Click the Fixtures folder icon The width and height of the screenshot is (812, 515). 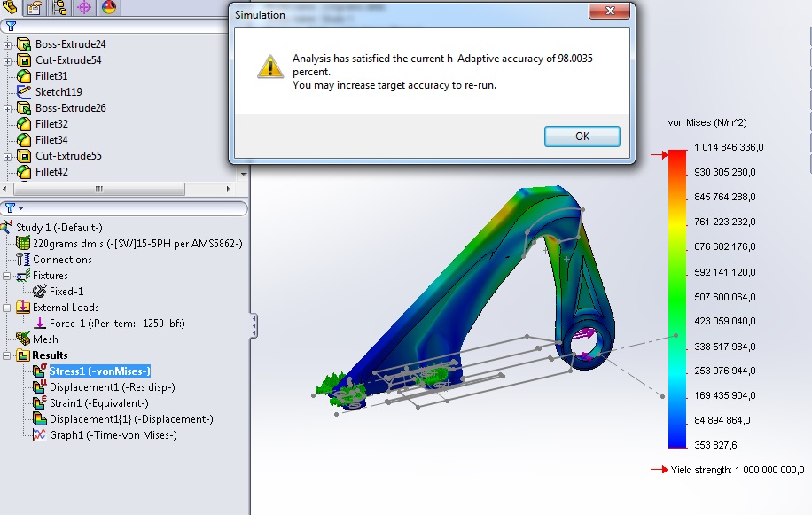coord(23,276)
